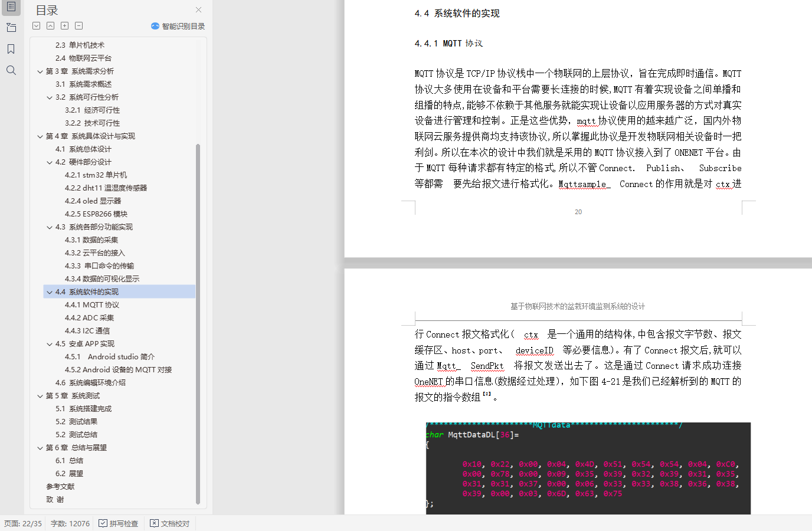Screen dimensions: 812x531
Task: Collapse the 3.2 系统可行性分析 node
Action: [x=50, y=97]
